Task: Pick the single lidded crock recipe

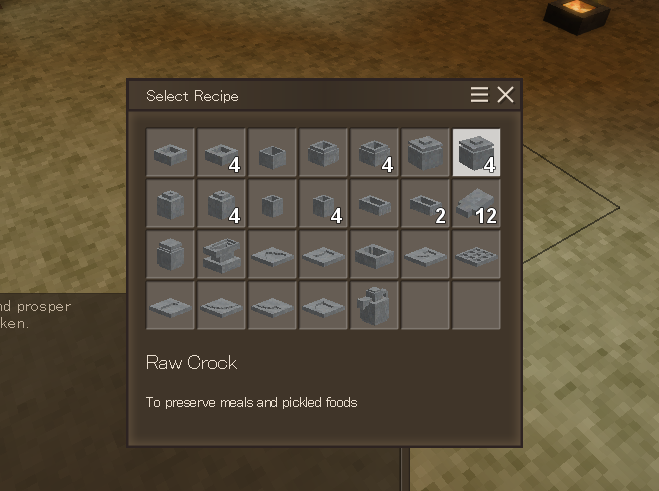Action: tap(425, 153)
